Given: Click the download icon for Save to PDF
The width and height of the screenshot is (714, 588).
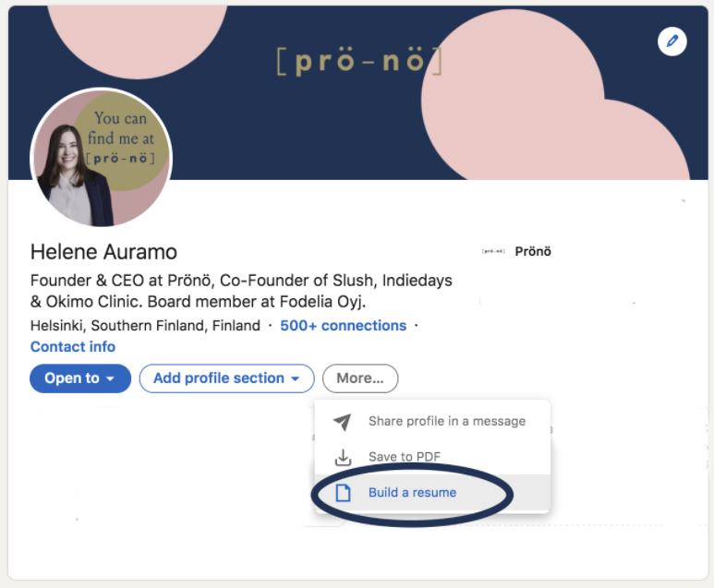Looking at the screenshot, I should tap(343, 457).
